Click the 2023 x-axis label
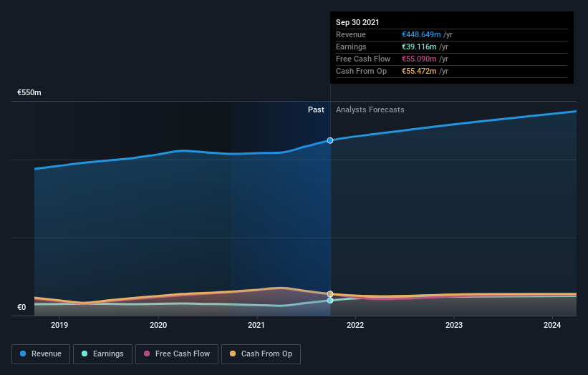The width and height of the screenshot is (588, 375). click(454, 325)
